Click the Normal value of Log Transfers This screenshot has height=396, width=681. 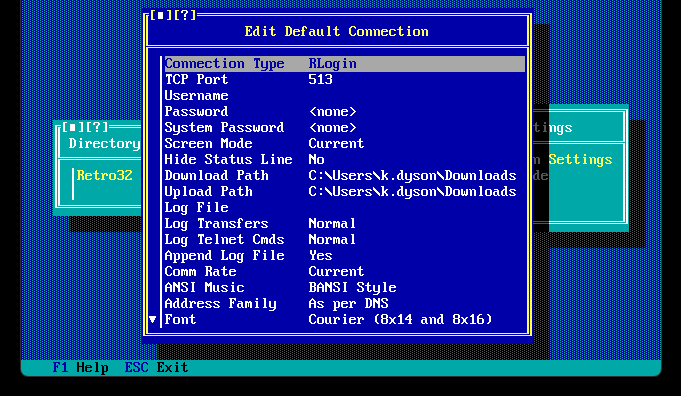[x=332, y=224]
